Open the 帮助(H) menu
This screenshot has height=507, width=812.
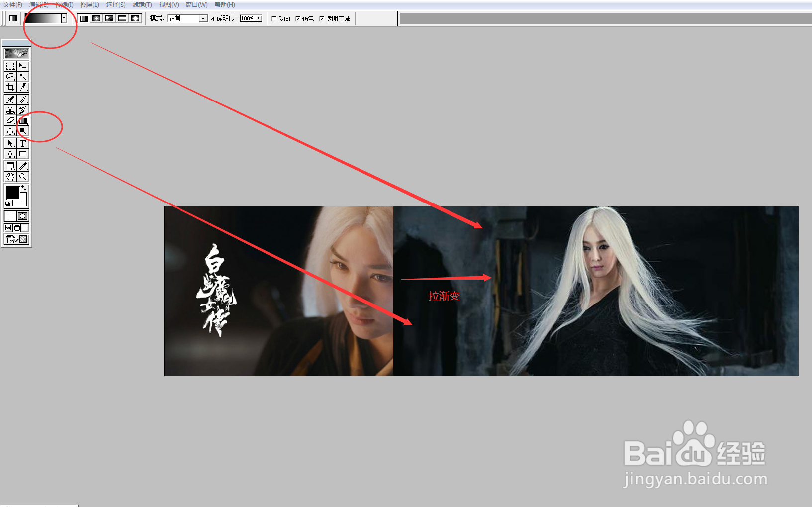225,5
